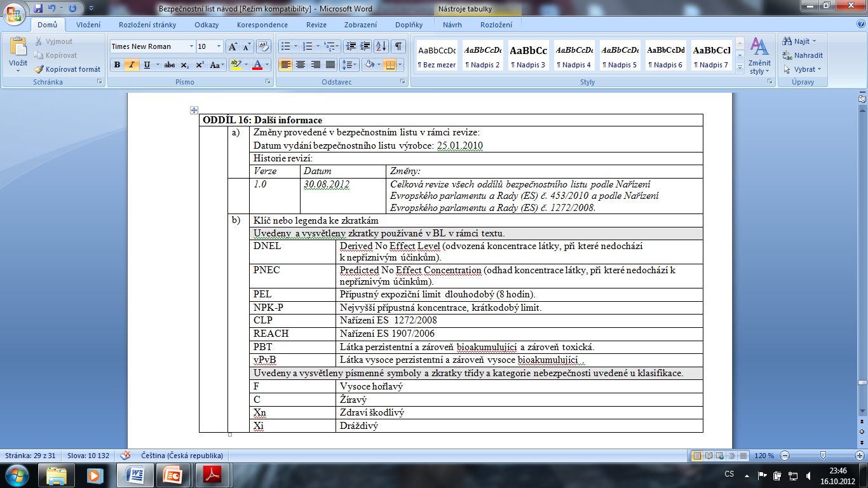Screen dimensions: 868x488
Task: Click Kopírovat formát button
Action: click(x=67, y=69)
